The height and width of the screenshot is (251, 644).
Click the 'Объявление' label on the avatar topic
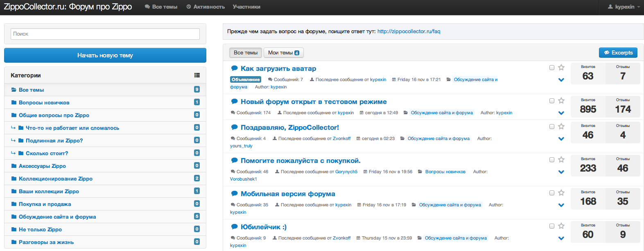pyautogui.click(x=246, y=79)
